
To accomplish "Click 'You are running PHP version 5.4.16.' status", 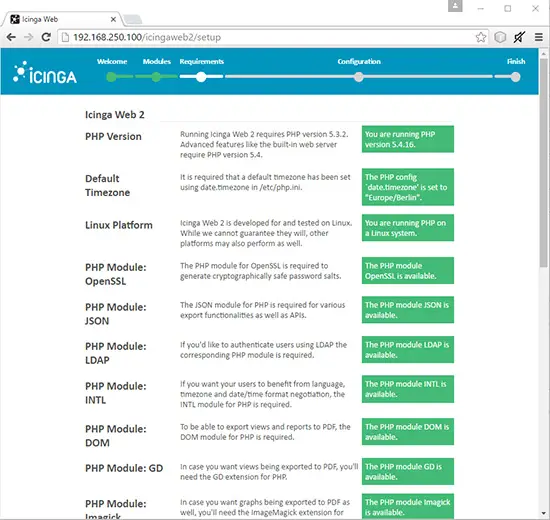I will [x=408, y=139].
